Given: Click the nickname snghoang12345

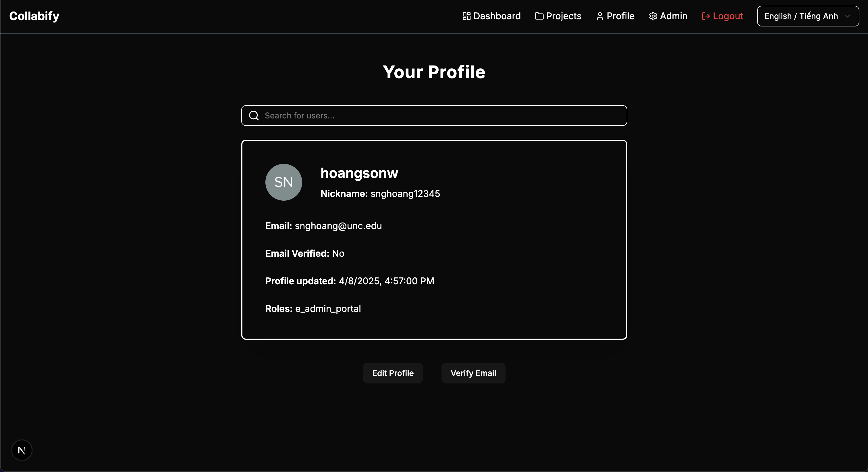Looking at the screenshot, I should (x=405, y=193).
